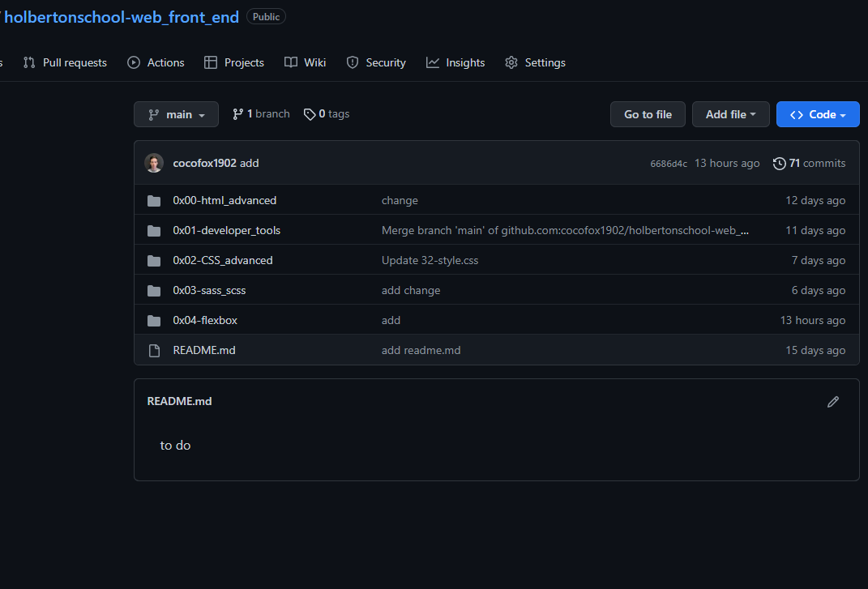Switch to the Actions tab
The height and width of the screenshot is (589, 868).
[156, 62]
